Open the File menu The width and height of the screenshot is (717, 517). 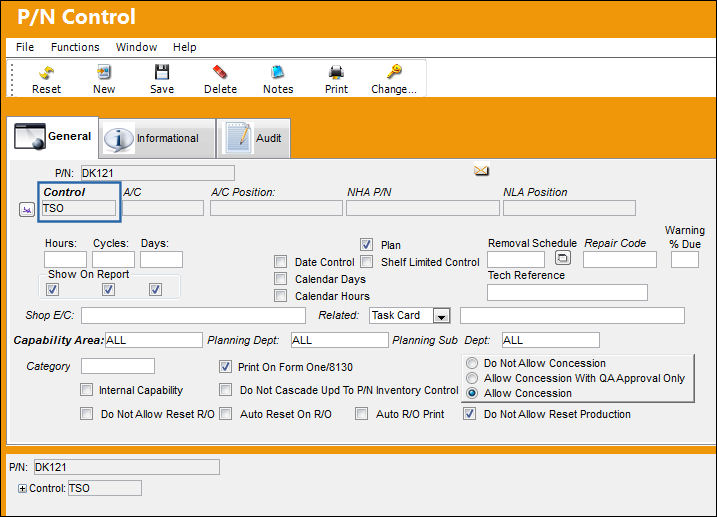[x=25, y=47]
